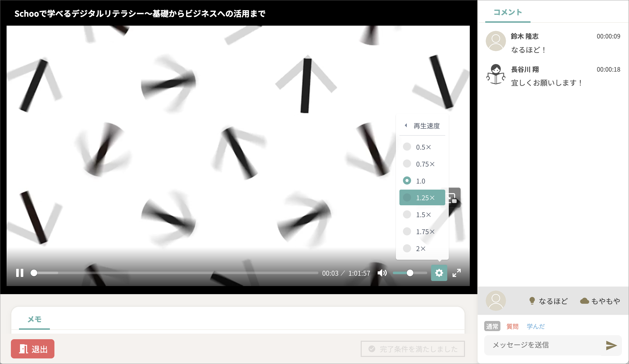The height and width of the screenshot is (364, 629).
Task: Select the 1.0 playback speed
Action: click(x=422, y=181)
